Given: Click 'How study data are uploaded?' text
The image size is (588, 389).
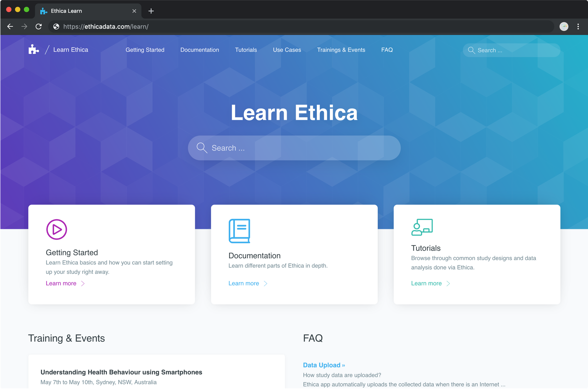Looking at the screenshot, I should point(342,375).
